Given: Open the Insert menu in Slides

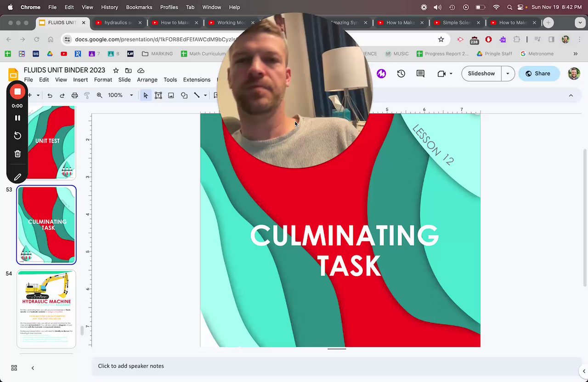Looking at the screenshot, I should tap(80, 80).
